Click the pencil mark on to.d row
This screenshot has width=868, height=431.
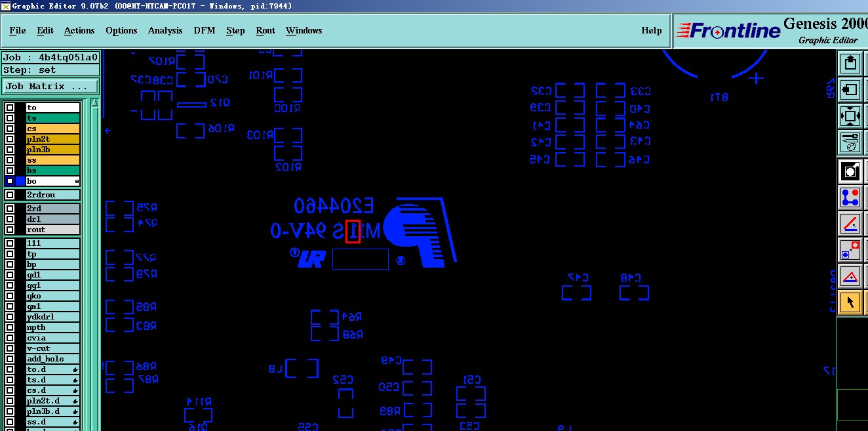(76, 370)
